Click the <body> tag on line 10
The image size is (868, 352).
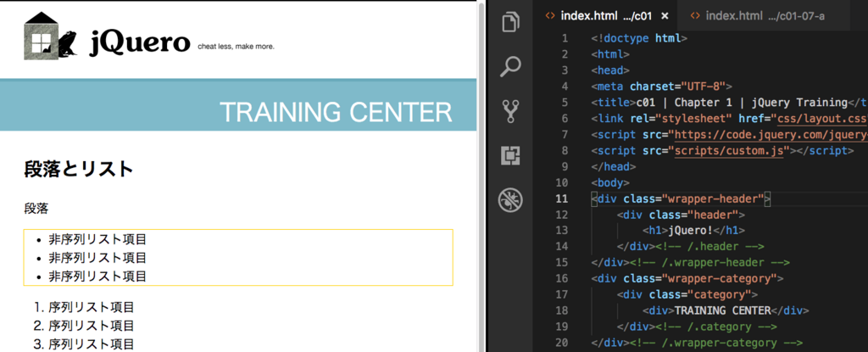pyautogui.click(x=610, y=183)
